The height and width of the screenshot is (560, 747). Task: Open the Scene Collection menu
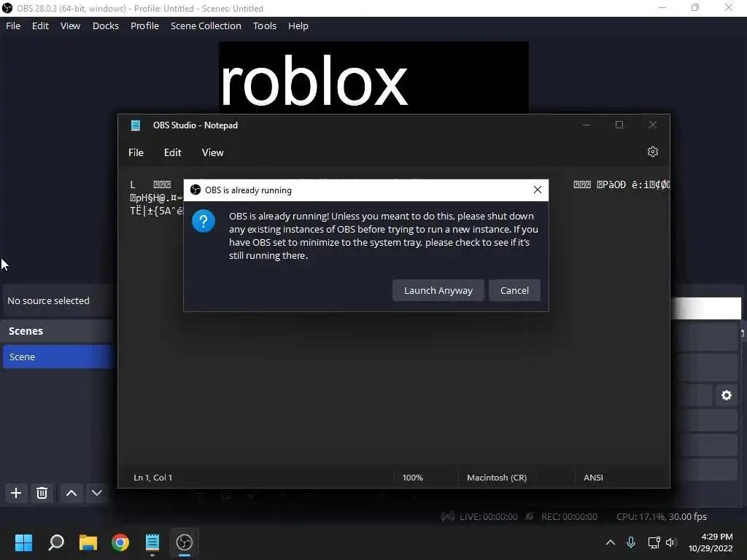click(x=206, y=26)
